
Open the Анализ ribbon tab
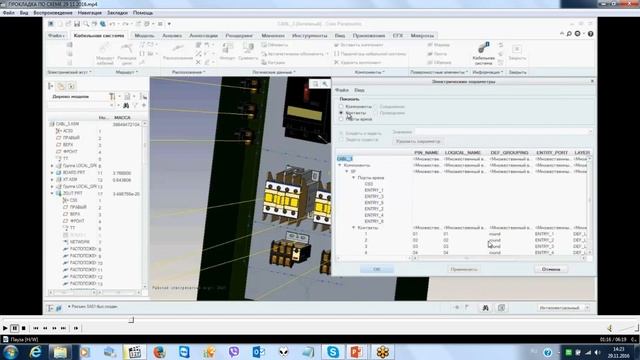click(172, 36)
